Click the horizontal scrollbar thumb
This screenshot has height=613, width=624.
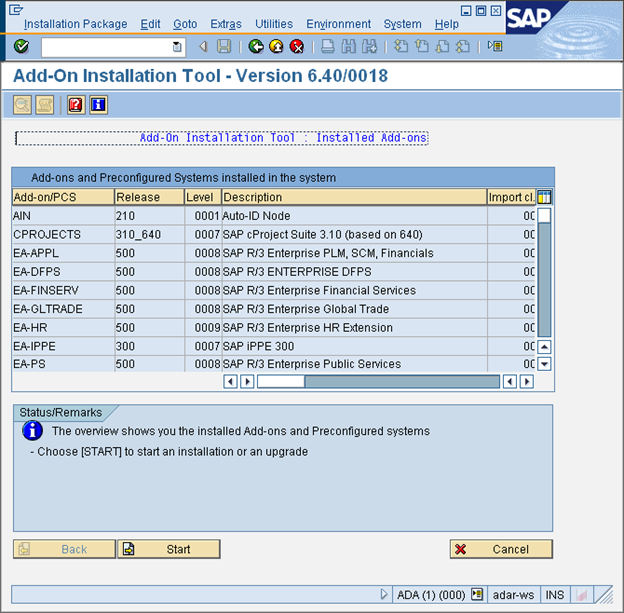(x=281, y=381)
